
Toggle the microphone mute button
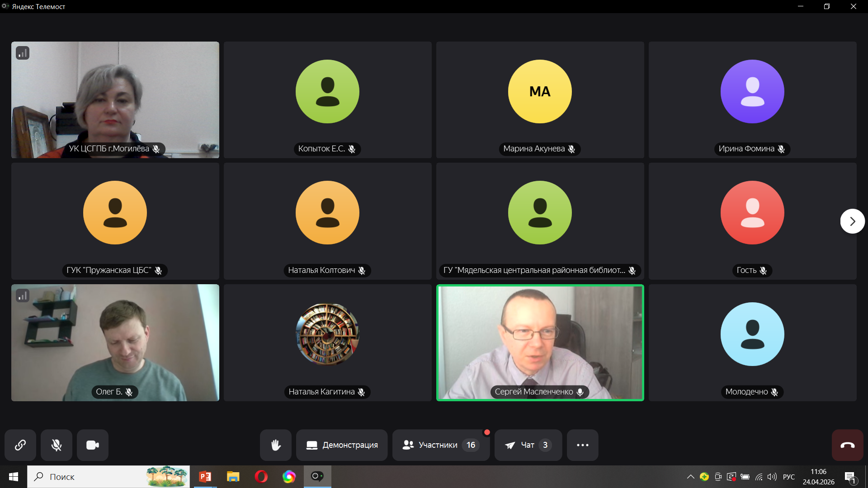57,445
